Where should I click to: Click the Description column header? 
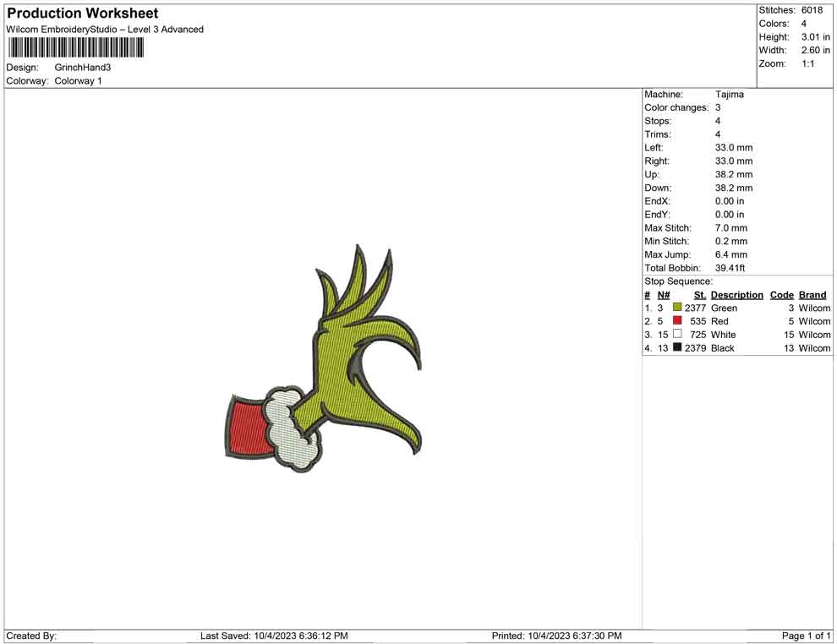point(736,295)
